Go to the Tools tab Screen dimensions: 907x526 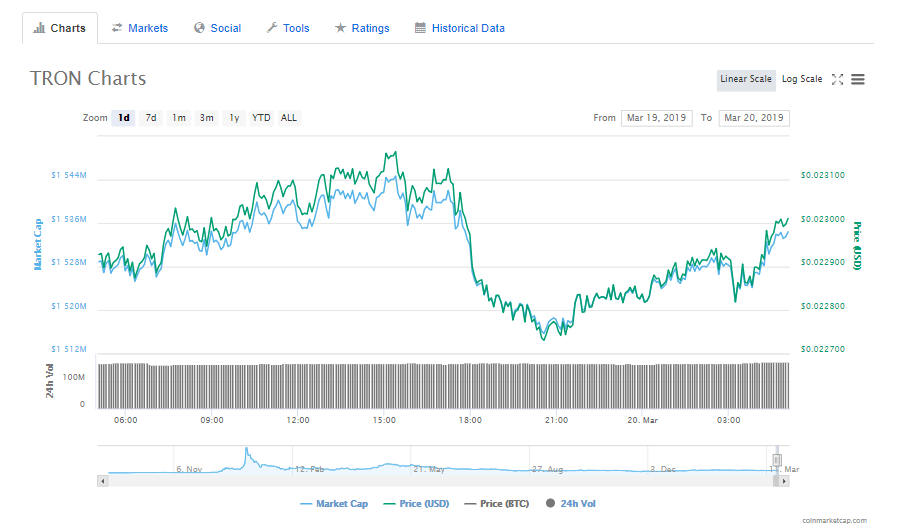(288, 28)
